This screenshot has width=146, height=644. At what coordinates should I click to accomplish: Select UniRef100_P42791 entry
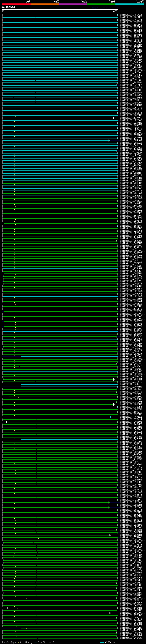[x=131, y=82]
